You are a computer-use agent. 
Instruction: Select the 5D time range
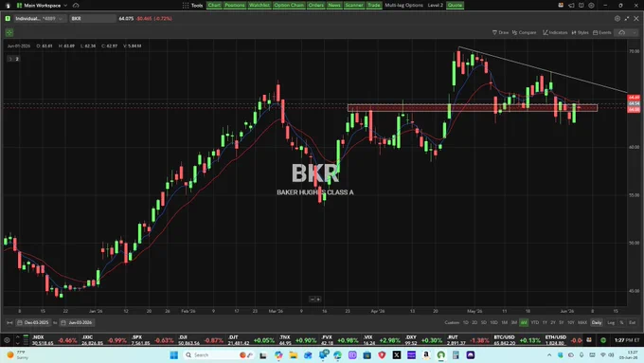(484, 322)
